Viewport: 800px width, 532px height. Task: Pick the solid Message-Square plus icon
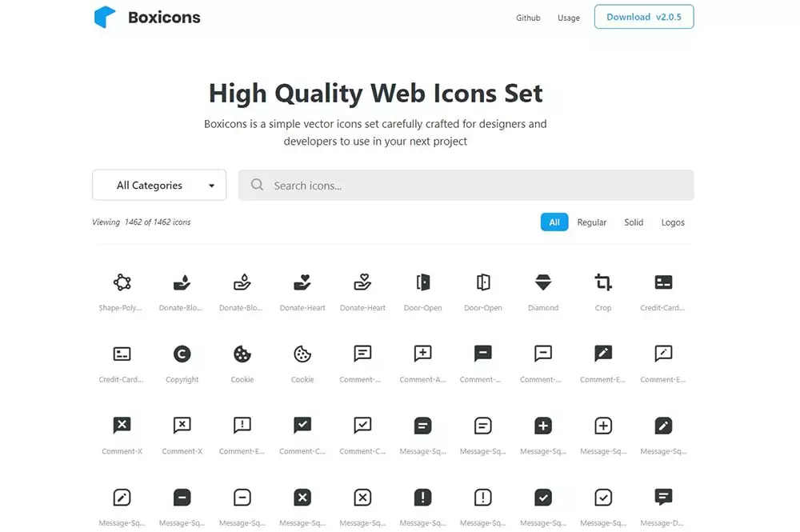543,426
